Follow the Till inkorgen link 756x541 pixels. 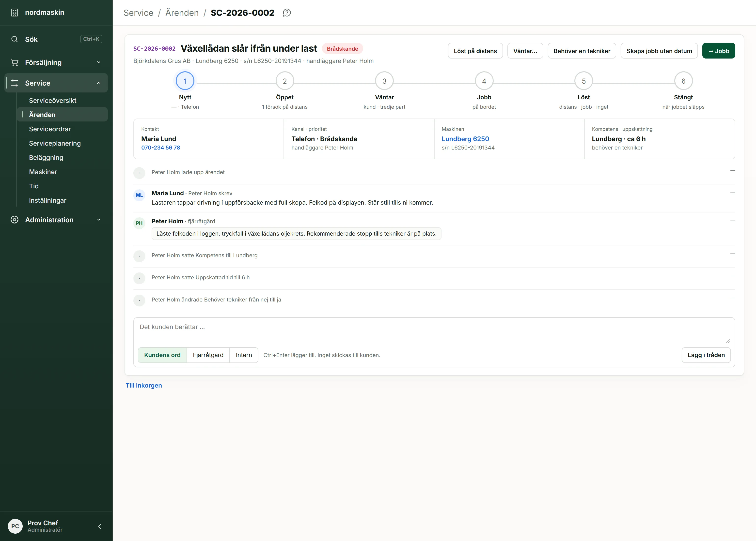pyautogui.click(x=144, y=385)
